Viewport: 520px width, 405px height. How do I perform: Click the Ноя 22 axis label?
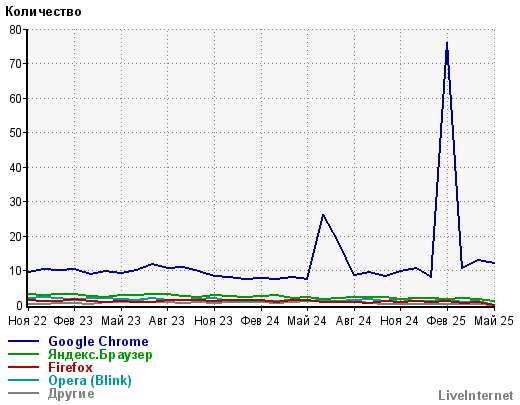(28, 321)
